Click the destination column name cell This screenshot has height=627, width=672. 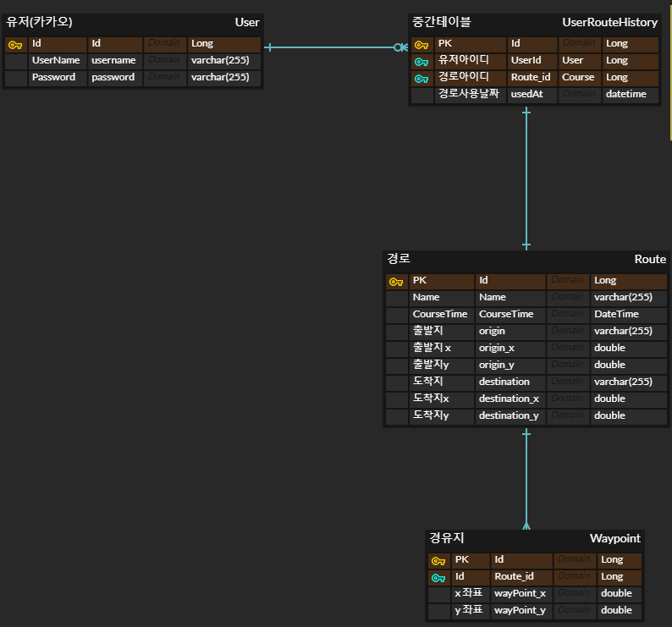(x=510, y=382)
